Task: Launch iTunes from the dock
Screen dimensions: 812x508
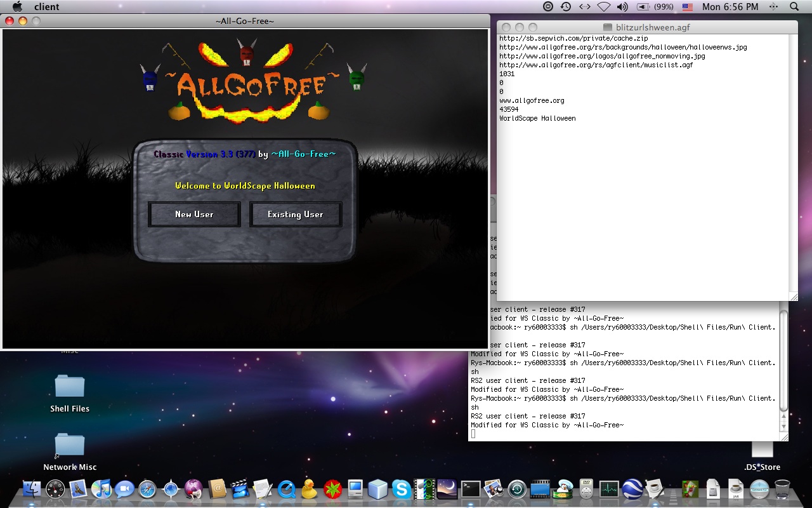Action: point(101,488)
